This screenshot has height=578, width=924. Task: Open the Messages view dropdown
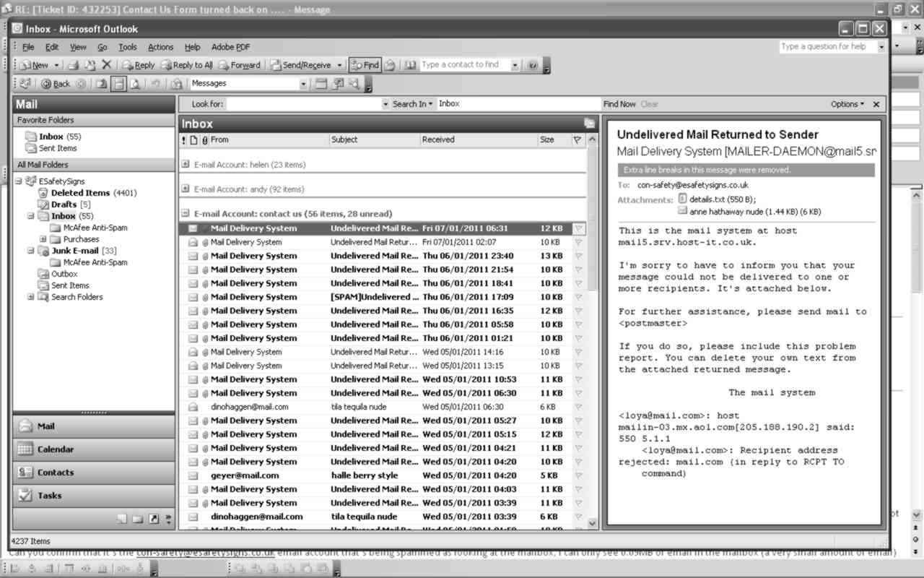click(303, 84)
